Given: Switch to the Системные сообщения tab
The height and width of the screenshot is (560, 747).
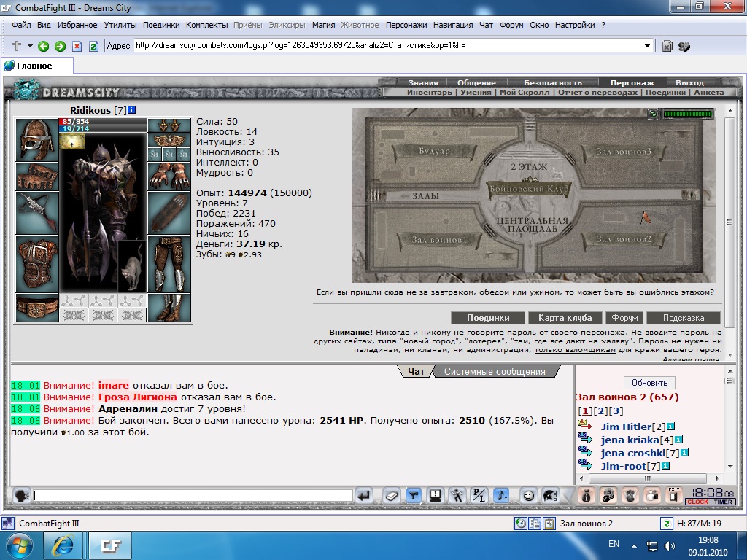Looking at the screenshot, I should (495, 371).
